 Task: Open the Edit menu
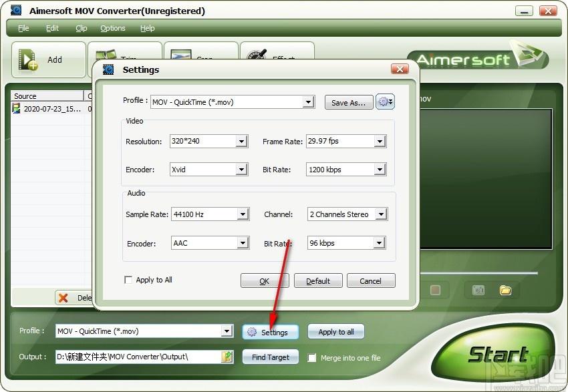point(52,28)
